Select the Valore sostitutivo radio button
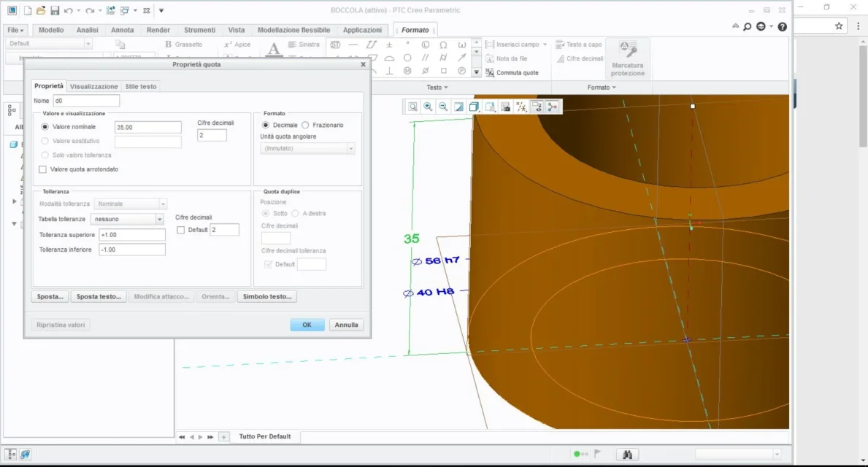 click(x=45, y=141)
